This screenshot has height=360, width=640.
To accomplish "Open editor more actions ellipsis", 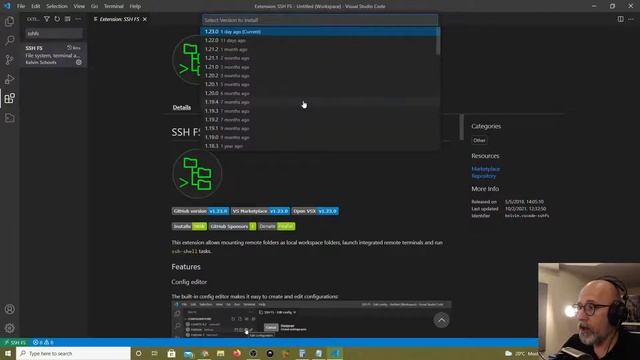I will coord(631,19).
